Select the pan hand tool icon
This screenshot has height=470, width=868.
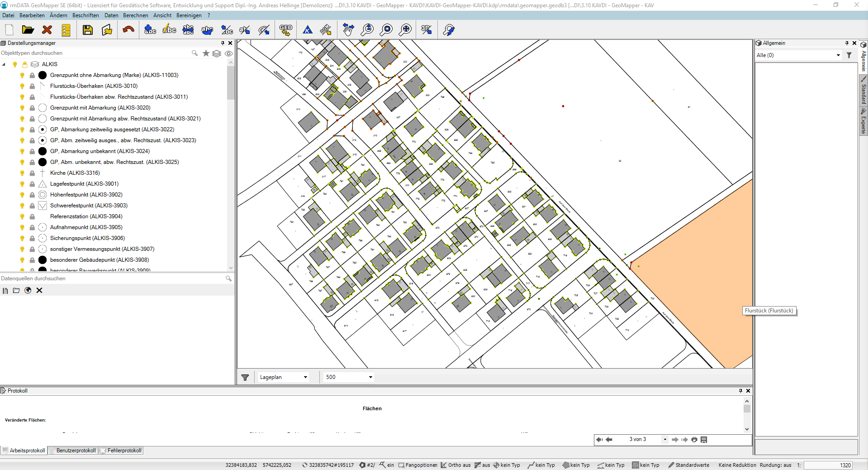click(348, 30)
